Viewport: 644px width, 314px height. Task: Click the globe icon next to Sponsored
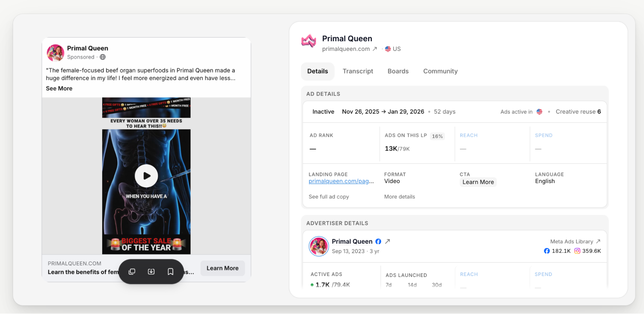[103, 57]
